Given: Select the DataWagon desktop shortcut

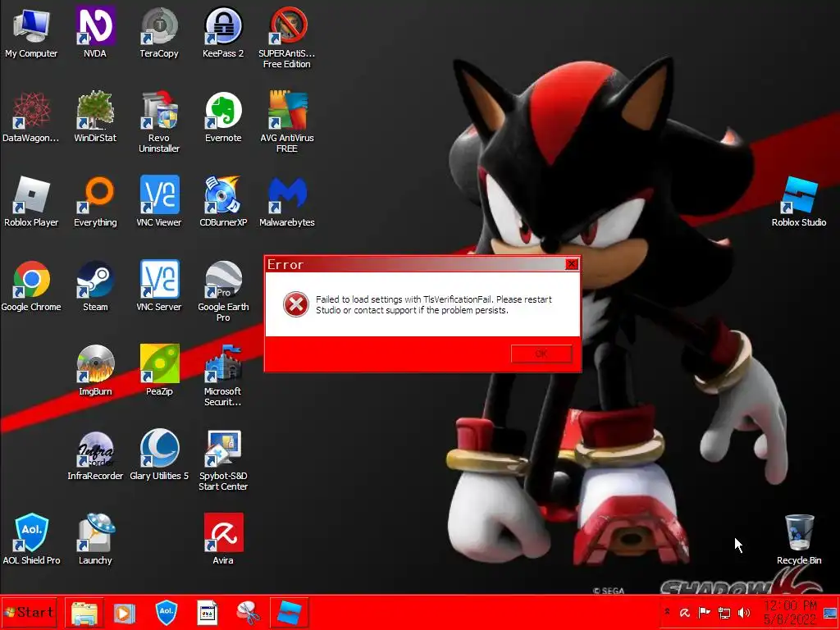Looking at the screenshot, I should (x=31, y=116).
